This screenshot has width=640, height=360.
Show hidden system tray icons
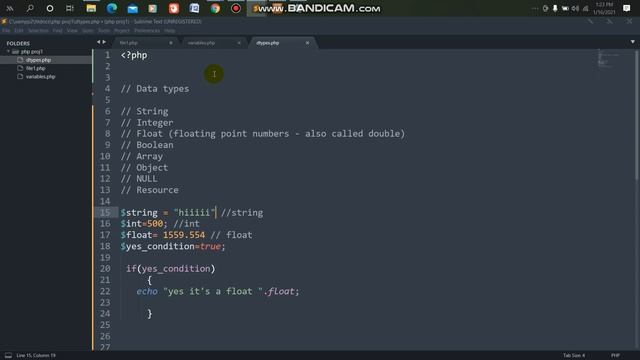pyautogui.click(x=535, y=8)
